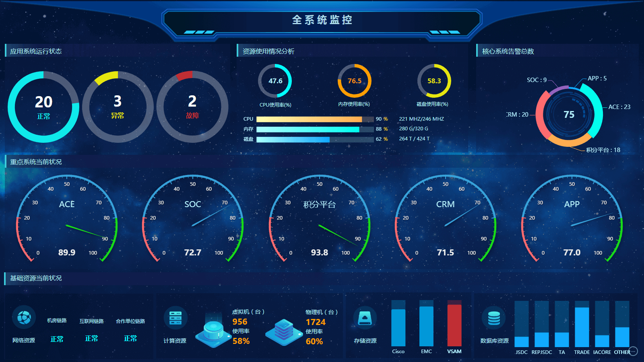Click the network resource globe icon

24,317
